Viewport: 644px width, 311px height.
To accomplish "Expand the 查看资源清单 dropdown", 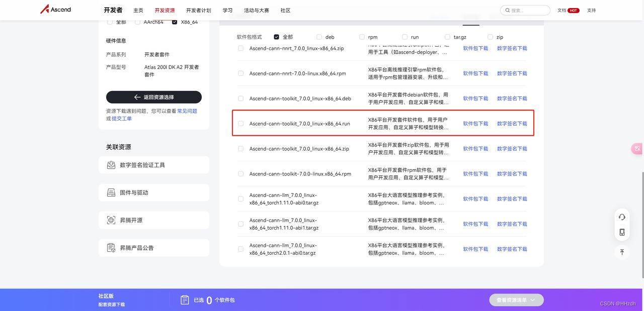I will [x=516, y=300].
